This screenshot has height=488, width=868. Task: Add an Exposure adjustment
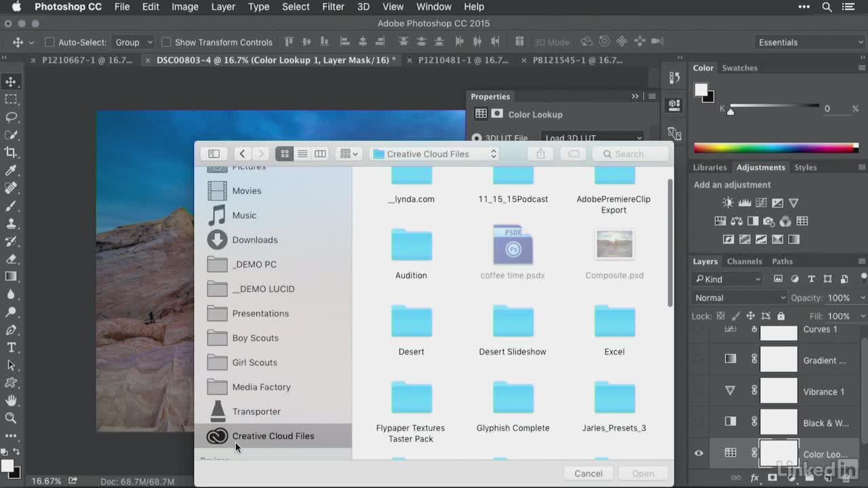pyautogui.click(x=777, y=203)
